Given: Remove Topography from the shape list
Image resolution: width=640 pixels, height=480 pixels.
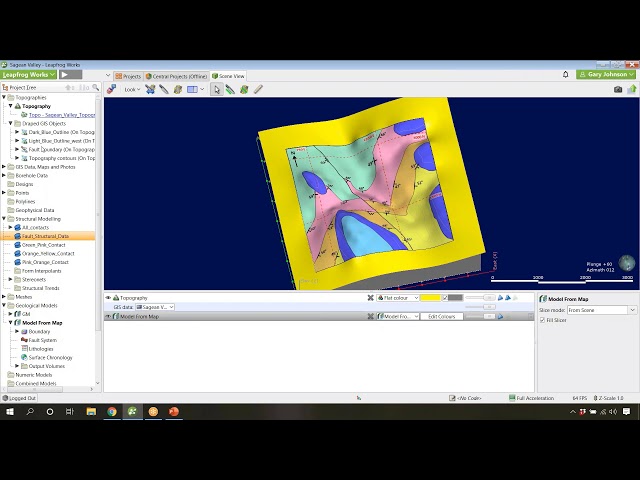Looking at the screenshot, I should point(370,298).
